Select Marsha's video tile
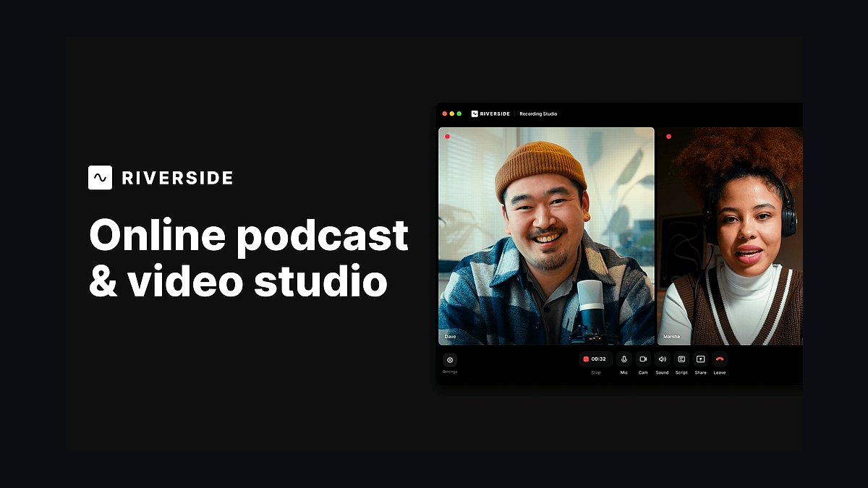 tap(730, 236)
